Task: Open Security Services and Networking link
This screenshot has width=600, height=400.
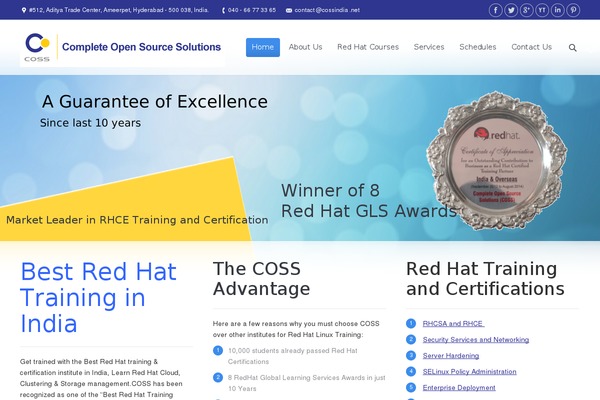Action: 476,340
